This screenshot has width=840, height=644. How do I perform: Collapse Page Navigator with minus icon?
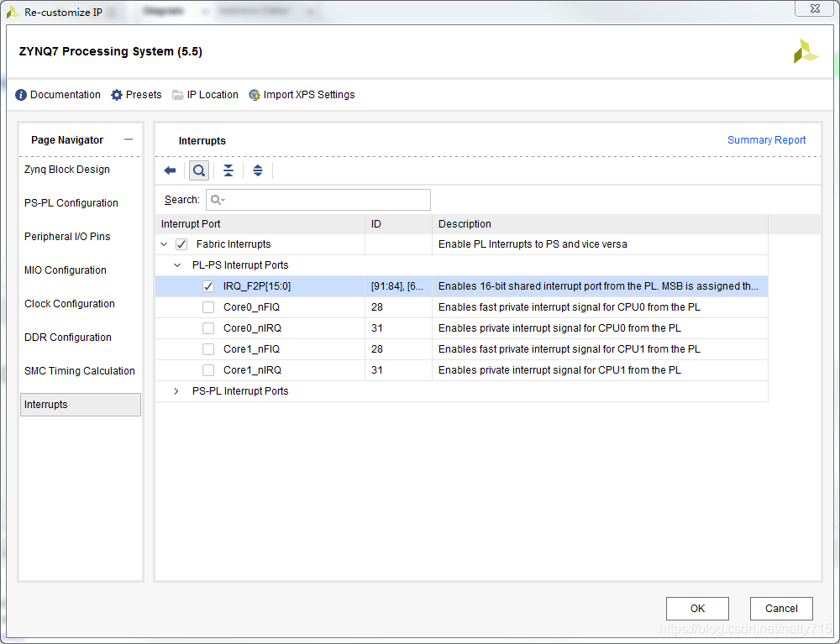(x=129, y=139)
